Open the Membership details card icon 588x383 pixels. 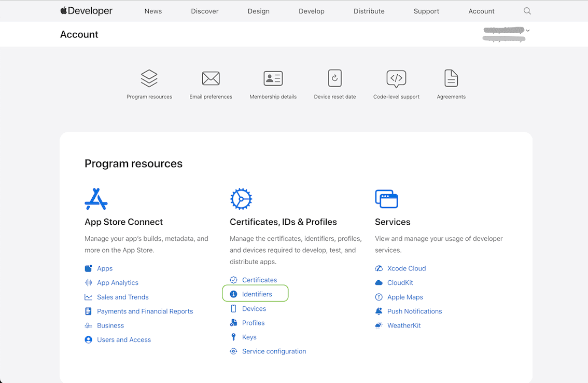pyautogui.click(x=273, y=78)
